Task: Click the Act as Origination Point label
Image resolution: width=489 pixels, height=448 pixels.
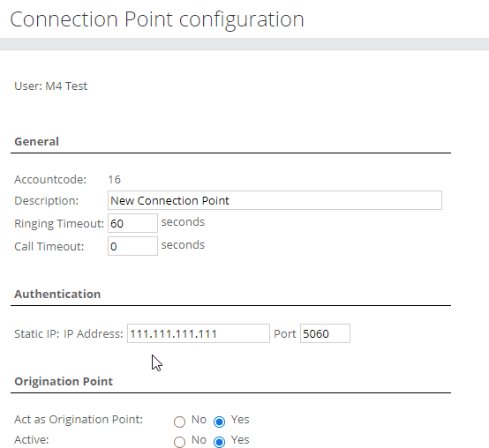Action: tap(79, 420)
